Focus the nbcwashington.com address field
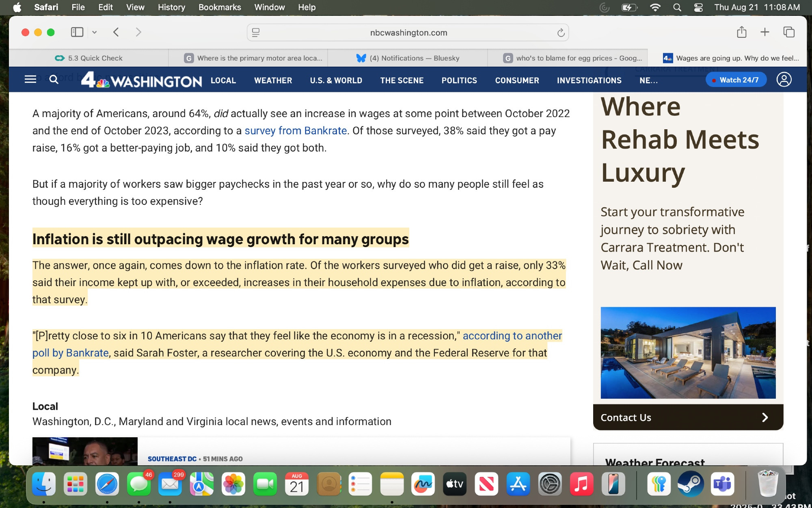812x508 pixels. (408, 33)
